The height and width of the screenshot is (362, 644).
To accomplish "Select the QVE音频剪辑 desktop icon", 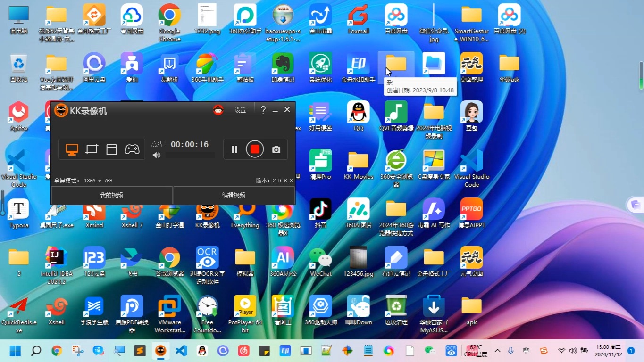I will pyautogui.click(x=396, y=116).
